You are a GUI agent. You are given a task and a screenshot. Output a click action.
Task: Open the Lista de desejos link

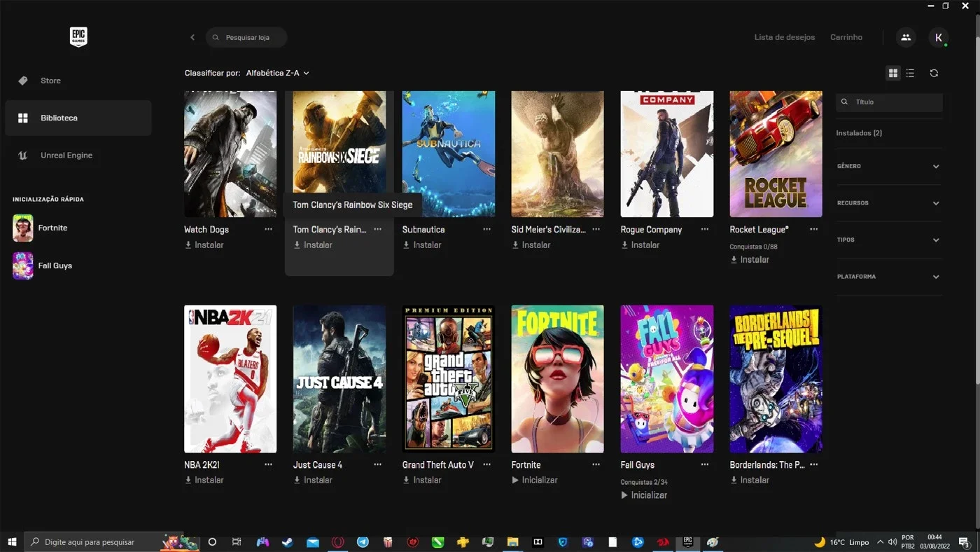click(785, 37)
